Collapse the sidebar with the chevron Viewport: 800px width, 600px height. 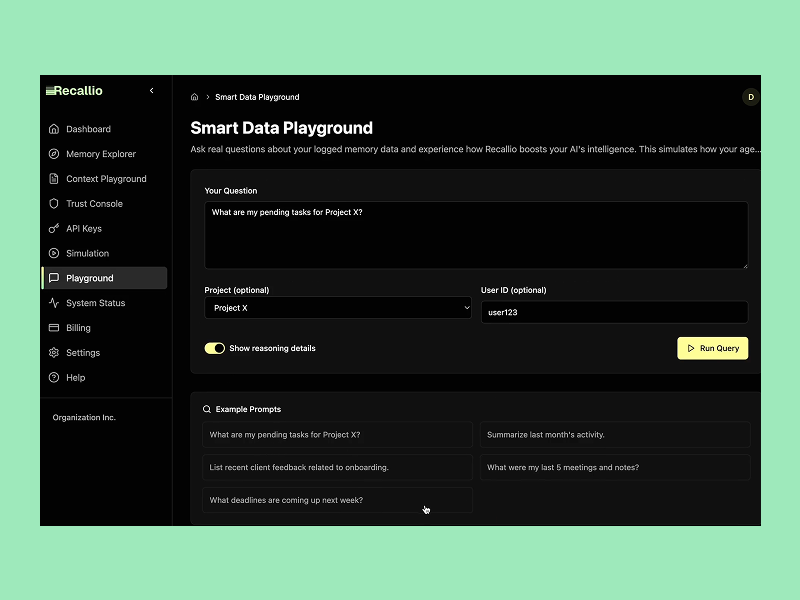pos(151,90)
